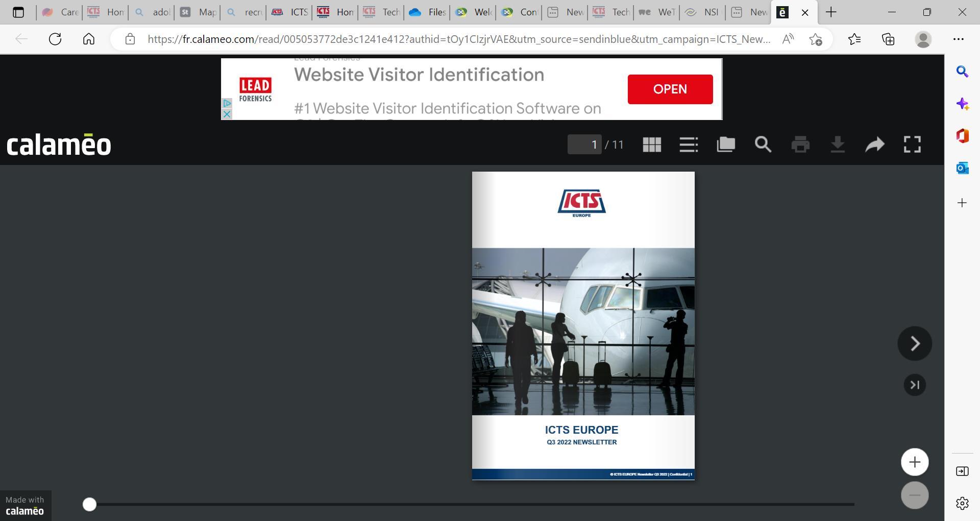This screenshot has width=980, height=521.
Task: Show related publications folder icon
Action: [x=726, y=145]
